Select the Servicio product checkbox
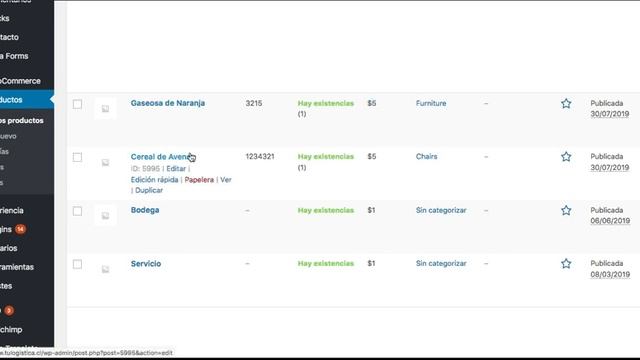This screenshot has height=360, width=640. [77, 264]
